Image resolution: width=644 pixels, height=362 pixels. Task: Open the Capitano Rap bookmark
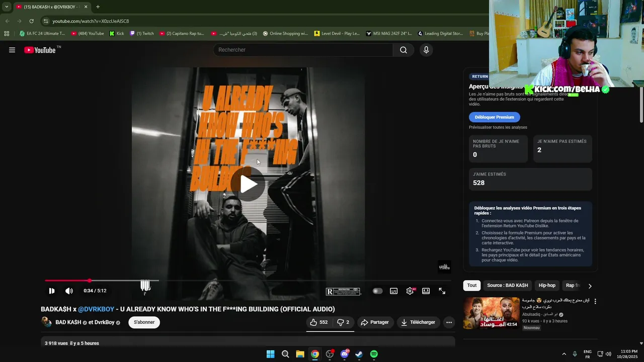[x=182, y=34]
